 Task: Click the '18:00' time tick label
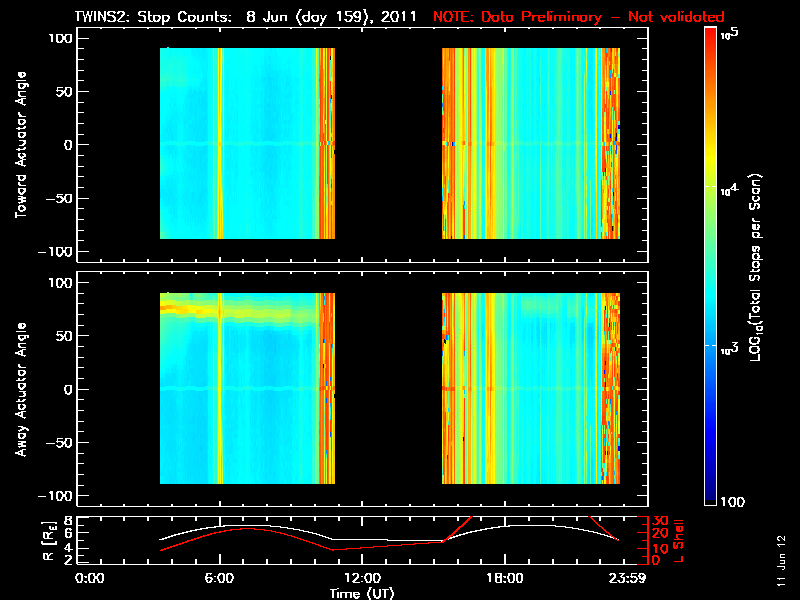pyautogui.click(x=505, y=578)
